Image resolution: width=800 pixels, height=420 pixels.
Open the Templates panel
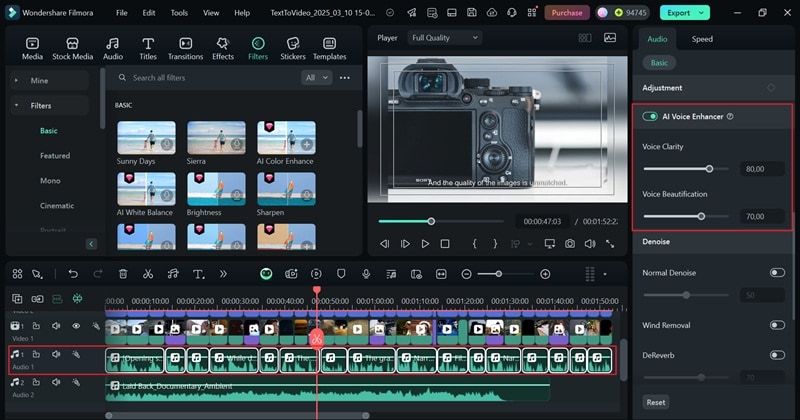(330, 49)
